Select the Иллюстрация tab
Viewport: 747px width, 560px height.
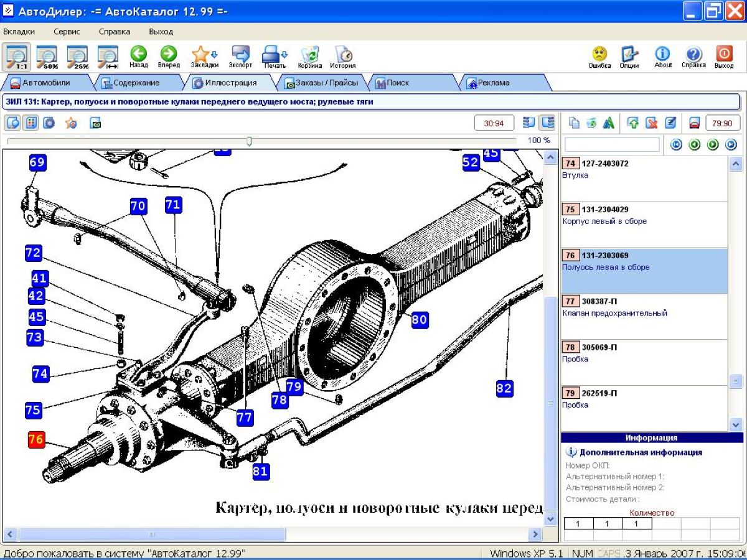click(229, 83)
